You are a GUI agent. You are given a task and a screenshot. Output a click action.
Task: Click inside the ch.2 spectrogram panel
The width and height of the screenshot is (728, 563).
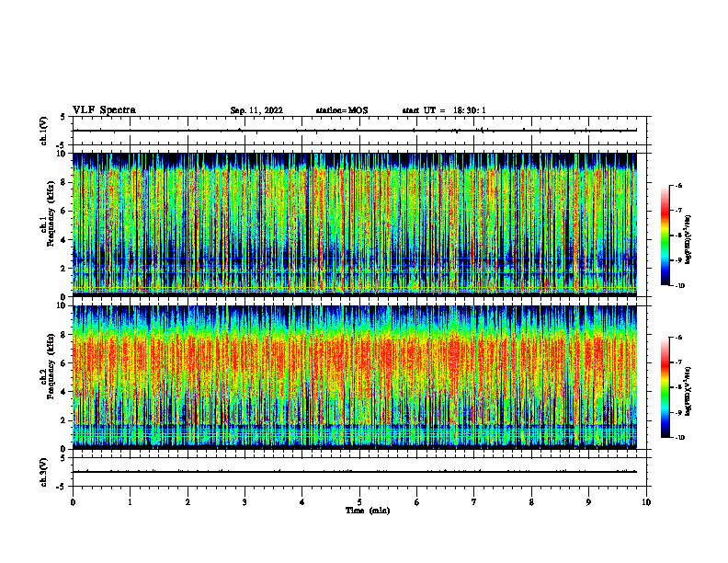click(355, 377)
